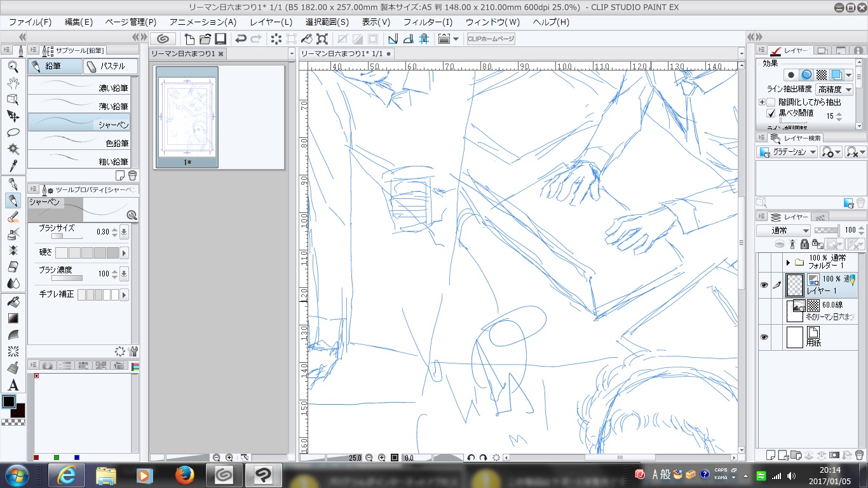Enable the 階調化してから抽出 checkbox
The height and width of the screenshot is (488, 868).
point(771,102)
